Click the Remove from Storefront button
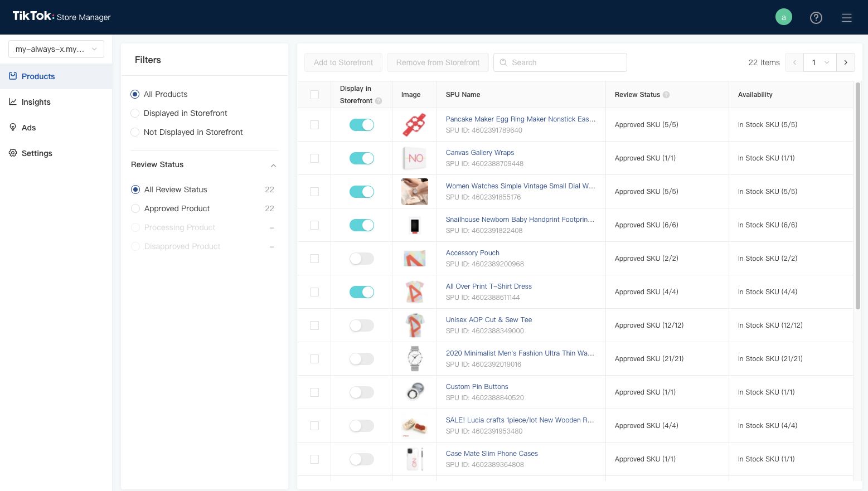 (438, 62)
